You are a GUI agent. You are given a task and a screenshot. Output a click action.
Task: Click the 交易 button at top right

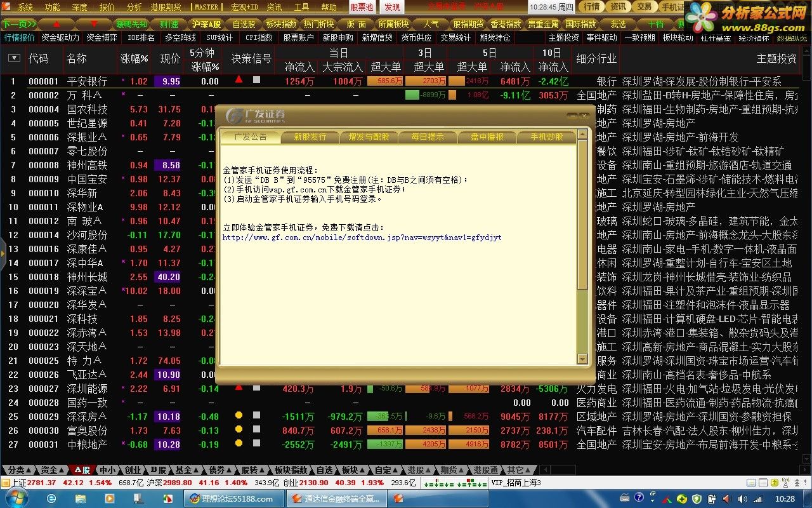644,7
